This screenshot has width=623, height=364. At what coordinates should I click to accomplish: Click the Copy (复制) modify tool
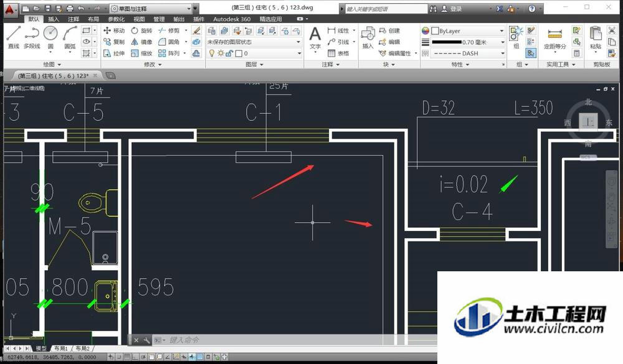113,42
